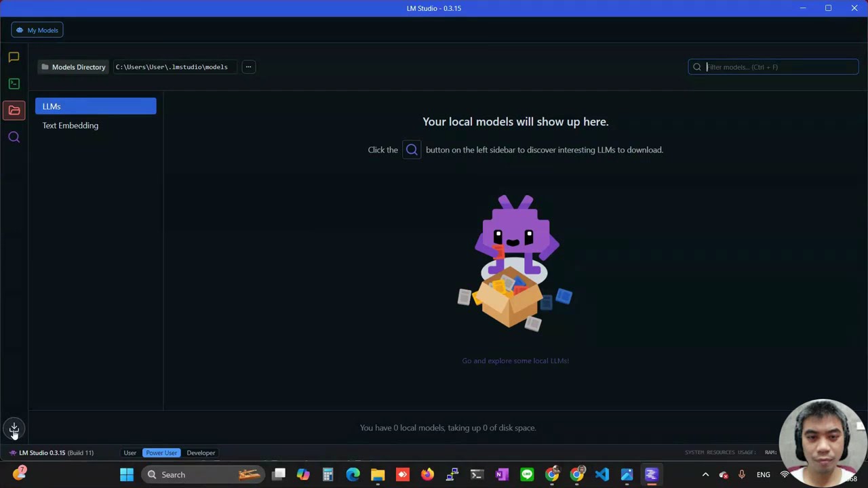This screenshot has height=488, width=868.
Task: Focus the Filter models search field
Action: pyautogui.click(x=773, y=67)
